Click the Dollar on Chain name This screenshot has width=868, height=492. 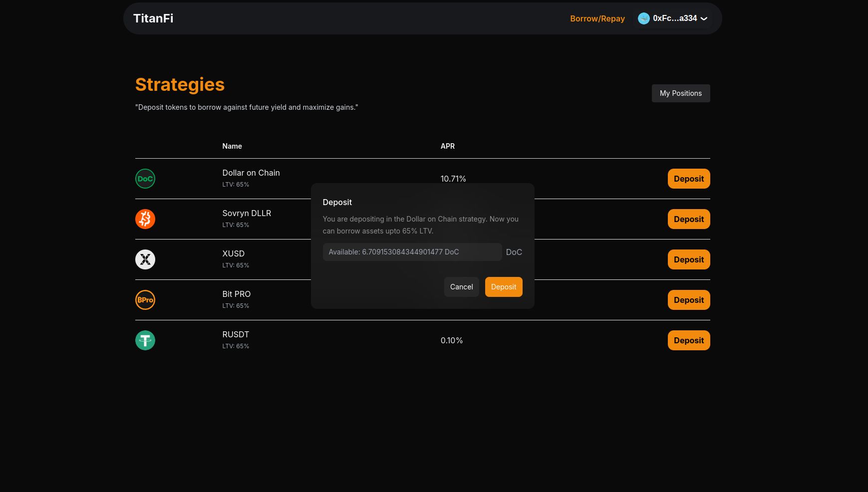pyautogui.click(x=251, y=173)
